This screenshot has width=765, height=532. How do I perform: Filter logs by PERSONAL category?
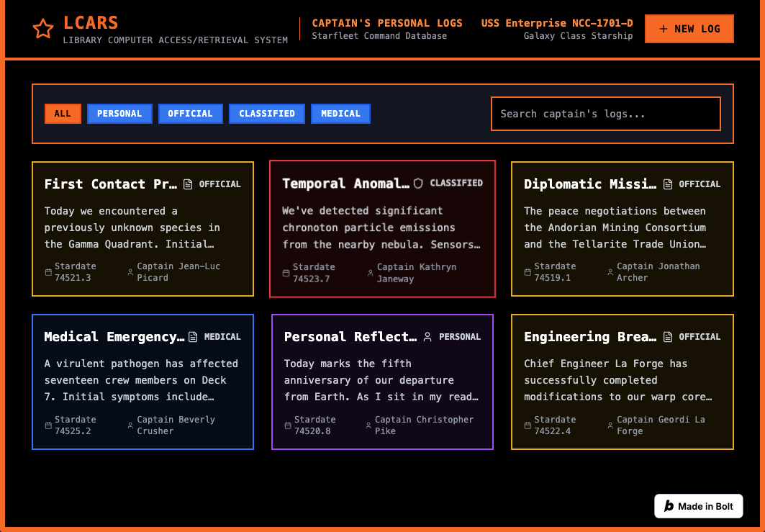point(119,114)
